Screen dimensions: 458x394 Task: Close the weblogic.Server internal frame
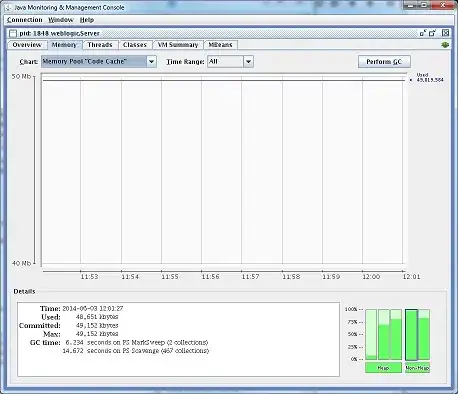coord(445,33)
